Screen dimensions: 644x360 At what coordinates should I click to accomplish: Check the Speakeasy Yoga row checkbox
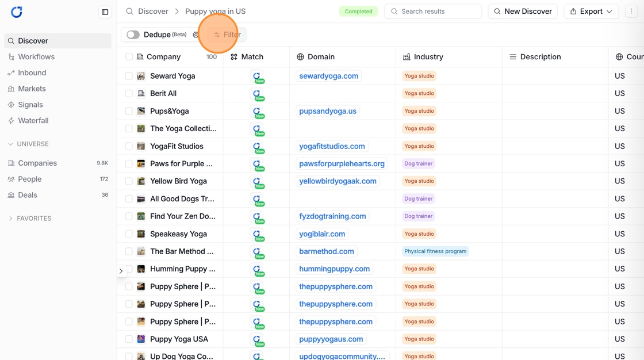(129, 234)
